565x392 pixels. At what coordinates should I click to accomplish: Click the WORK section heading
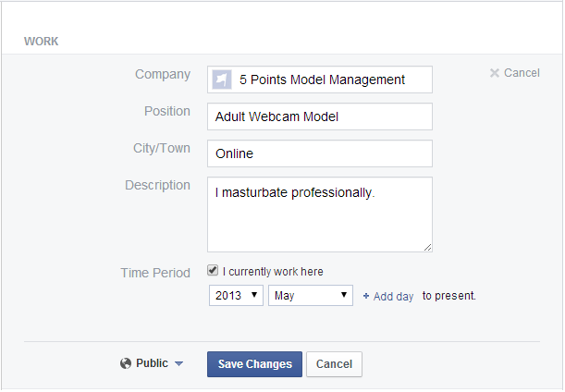(41, 42)
